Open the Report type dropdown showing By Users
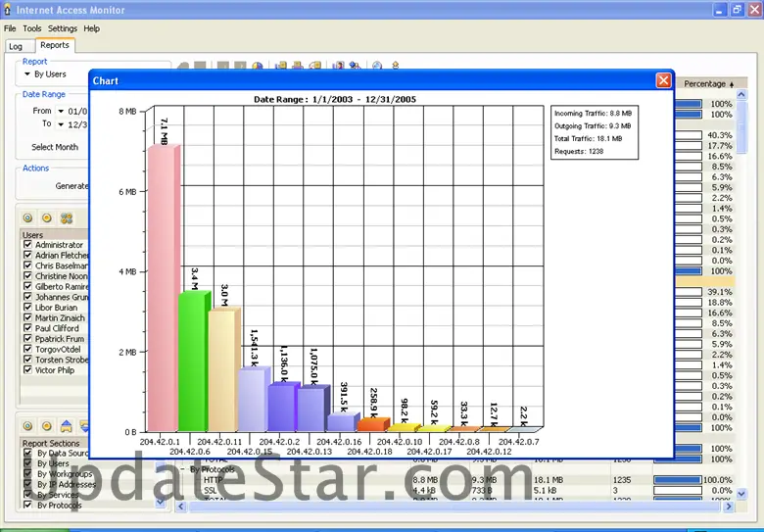 point(27,74)
